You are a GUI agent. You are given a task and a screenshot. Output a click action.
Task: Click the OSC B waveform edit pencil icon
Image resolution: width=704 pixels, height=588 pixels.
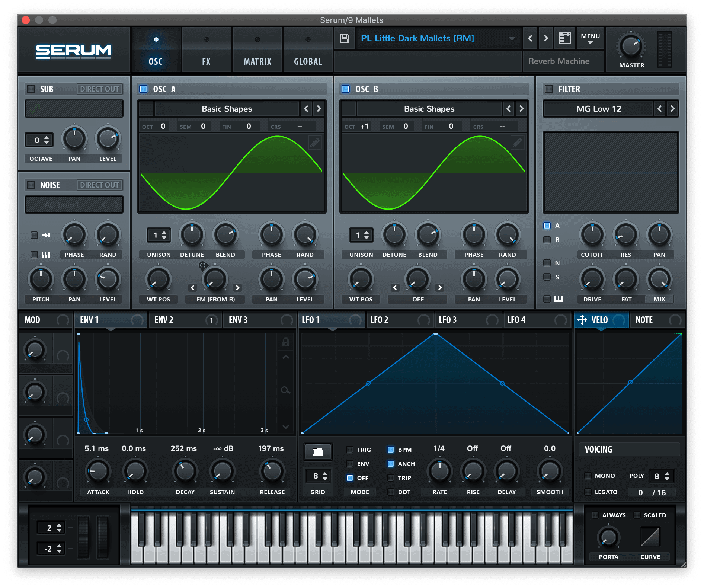pyautogui.click(x=517, y=143)
